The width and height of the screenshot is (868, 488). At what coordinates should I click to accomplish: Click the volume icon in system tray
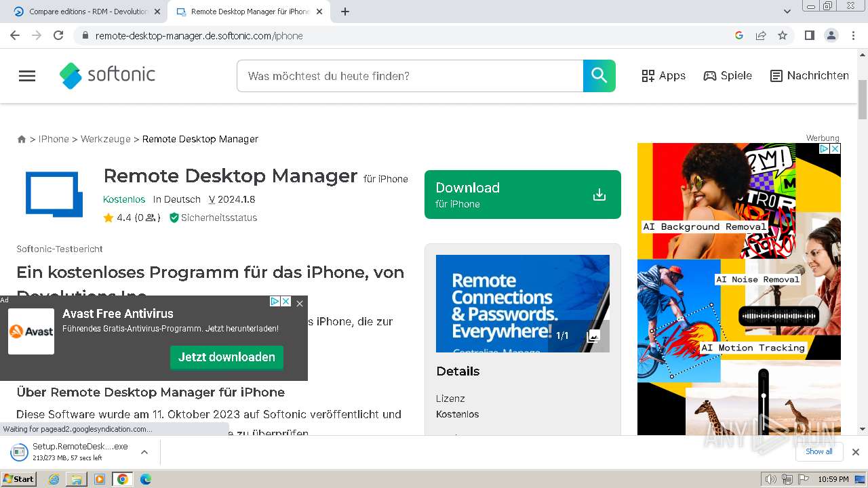771,479
